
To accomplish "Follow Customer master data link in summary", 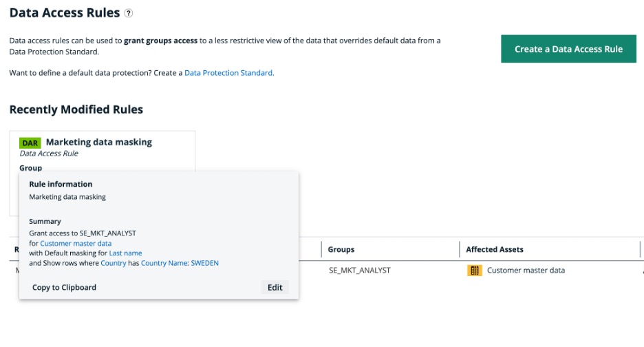I will 76,243.
